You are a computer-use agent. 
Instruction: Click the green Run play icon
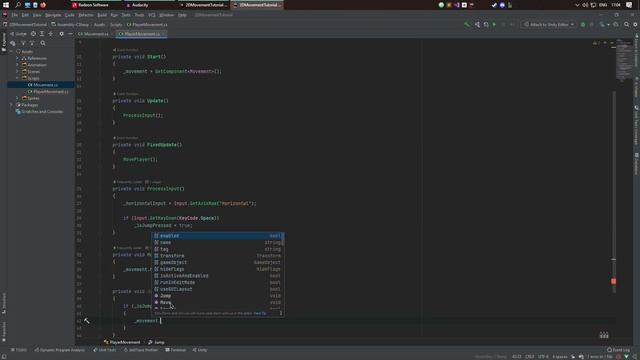coord(494,24)
